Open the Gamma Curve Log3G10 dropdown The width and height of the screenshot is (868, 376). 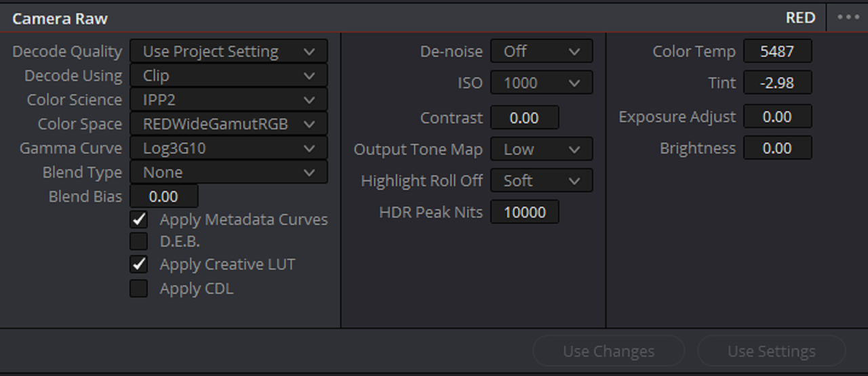pyautogui.click(x=229, y=148)
